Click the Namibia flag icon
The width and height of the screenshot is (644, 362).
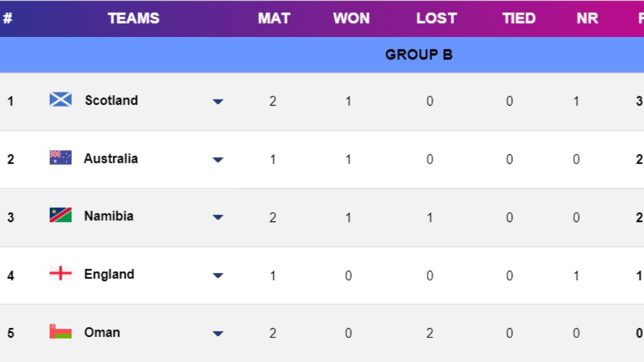tap(61, 216)
